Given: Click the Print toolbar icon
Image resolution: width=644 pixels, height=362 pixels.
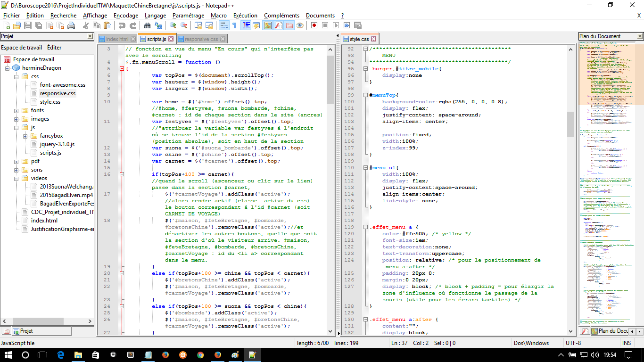Looking at the screenshot, I should click(x=71, y=25).
